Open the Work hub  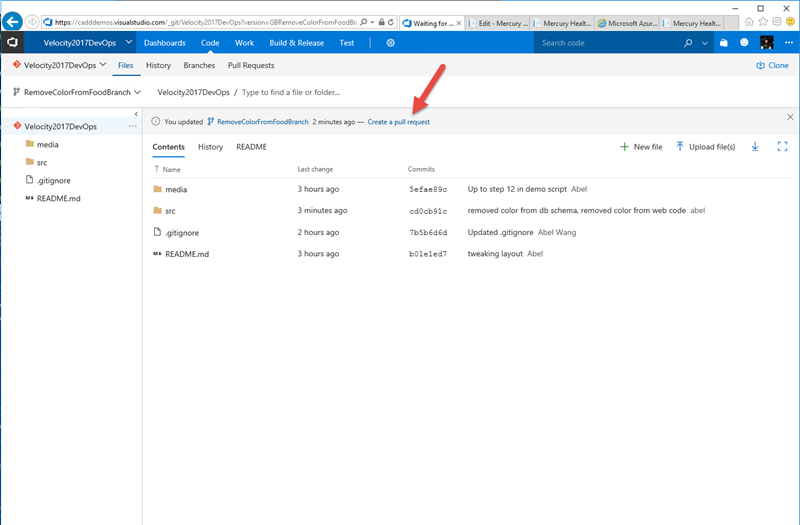coord(244,43)
